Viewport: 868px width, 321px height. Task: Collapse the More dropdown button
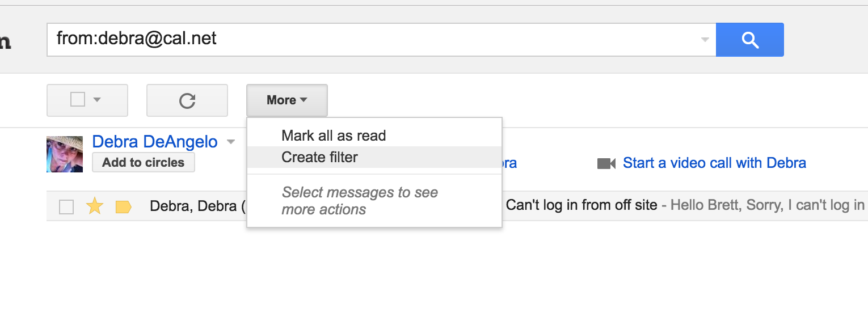[286, 100]
